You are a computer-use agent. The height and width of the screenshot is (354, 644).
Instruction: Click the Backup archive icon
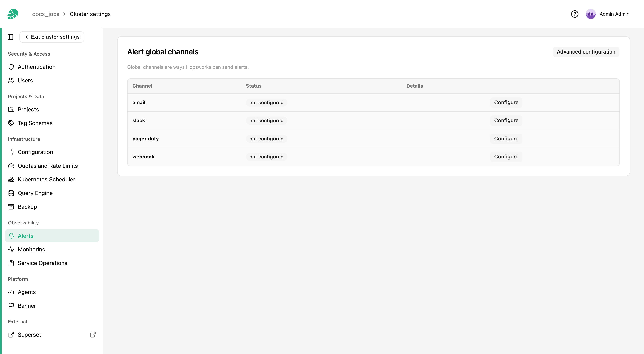[11, 207]
